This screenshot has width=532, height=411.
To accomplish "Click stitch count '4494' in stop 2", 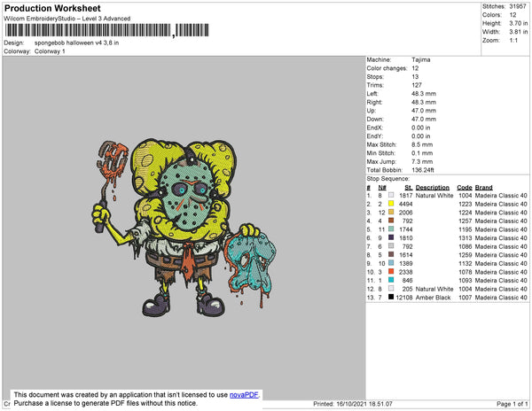I will [x=406, y=204].
